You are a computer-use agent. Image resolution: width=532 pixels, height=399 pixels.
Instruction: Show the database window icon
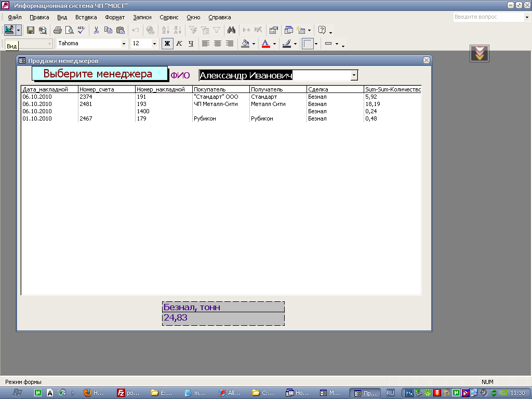click(289, 30)
